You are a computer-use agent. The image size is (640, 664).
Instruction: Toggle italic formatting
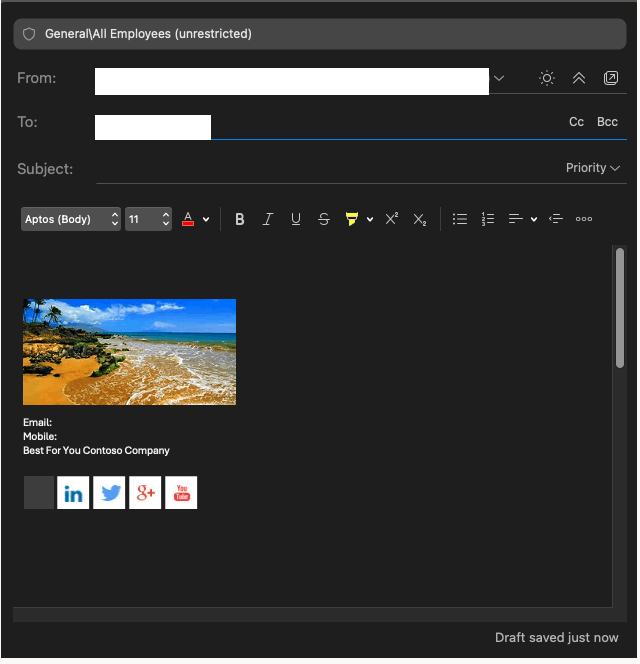click(268, 219)
